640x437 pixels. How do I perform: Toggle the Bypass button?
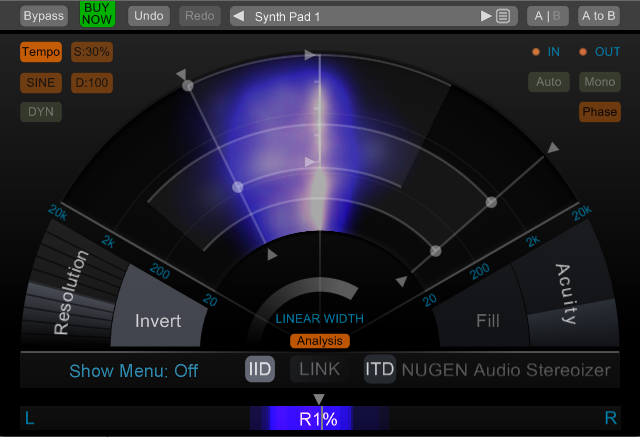pyautogui.click(x=43, y=16)
